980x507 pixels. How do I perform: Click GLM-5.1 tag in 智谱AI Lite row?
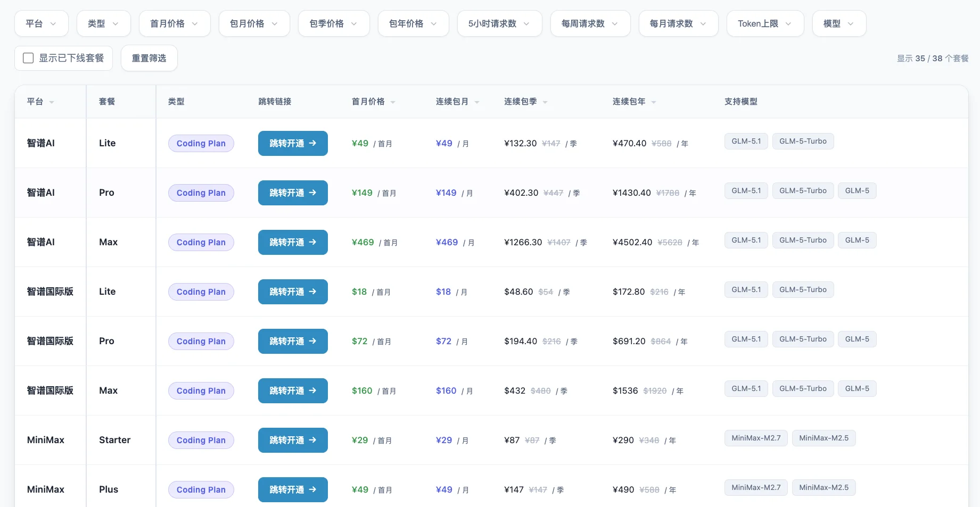click(746, 141)
